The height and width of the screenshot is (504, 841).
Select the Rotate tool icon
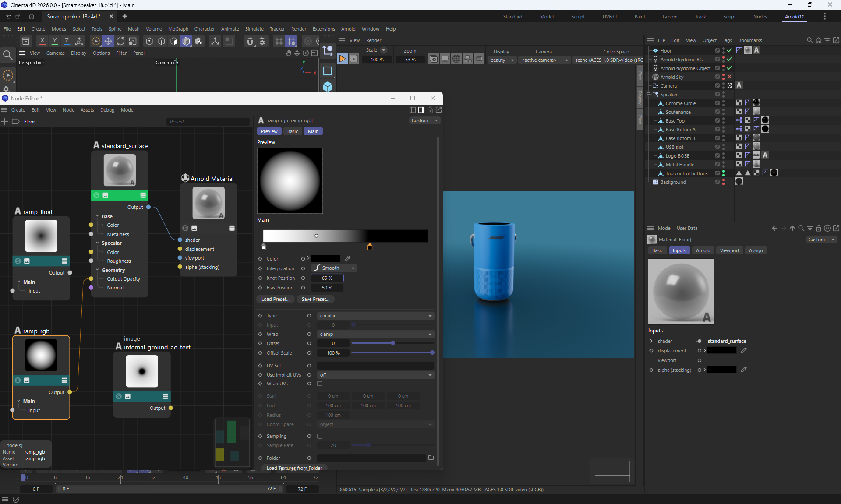pyautogui.click(x=120, y=41)
